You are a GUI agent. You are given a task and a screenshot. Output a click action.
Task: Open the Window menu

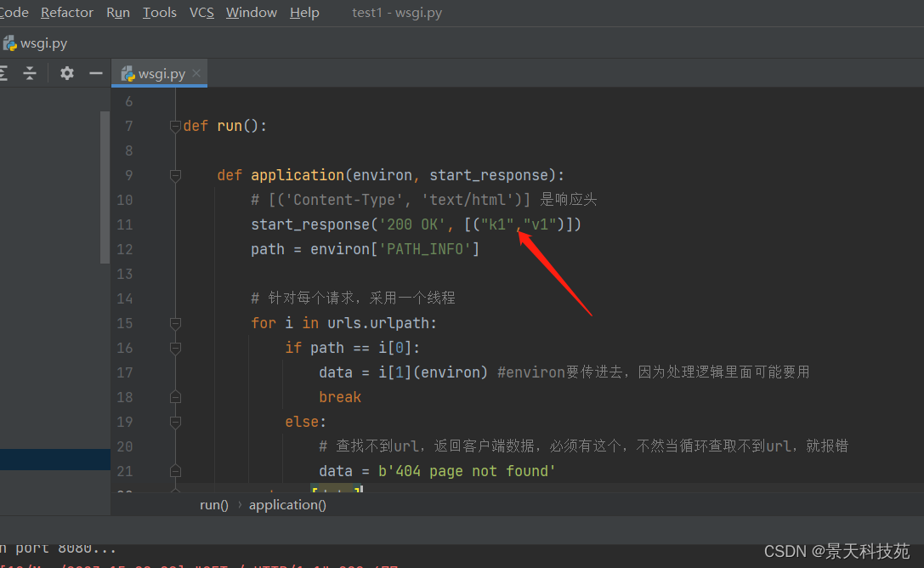(x=251, y=13)
